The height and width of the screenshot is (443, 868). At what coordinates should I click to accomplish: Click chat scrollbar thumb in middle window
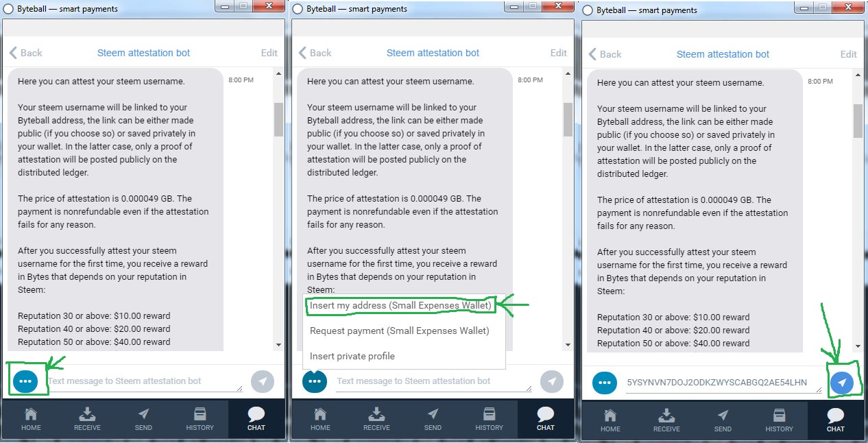568,120
